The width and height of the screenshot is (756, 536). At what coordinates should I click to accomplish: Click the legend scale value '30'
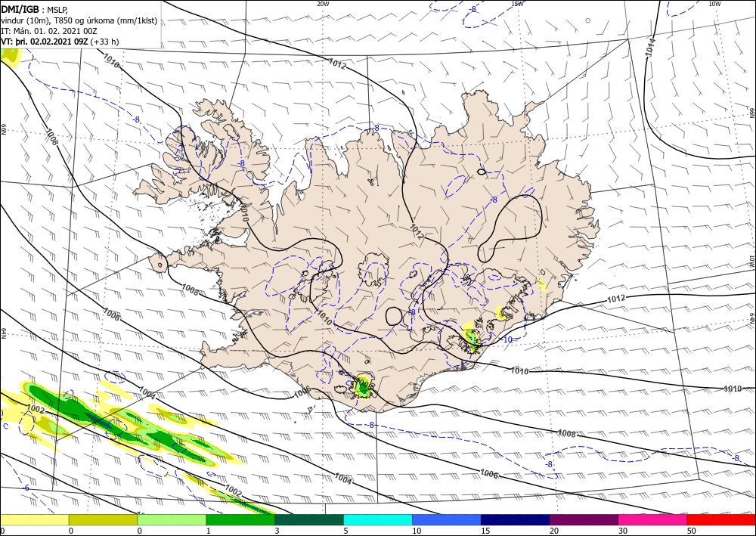pyautogui.click(x=622, y=531)
